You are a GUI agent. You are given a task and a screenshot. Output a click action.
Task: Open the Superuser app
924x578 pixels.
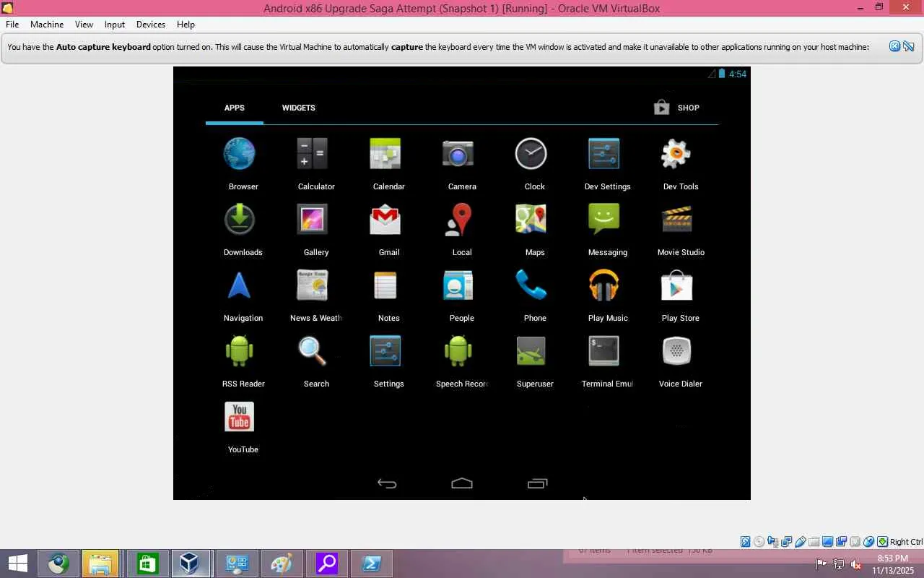click(531, 351)
